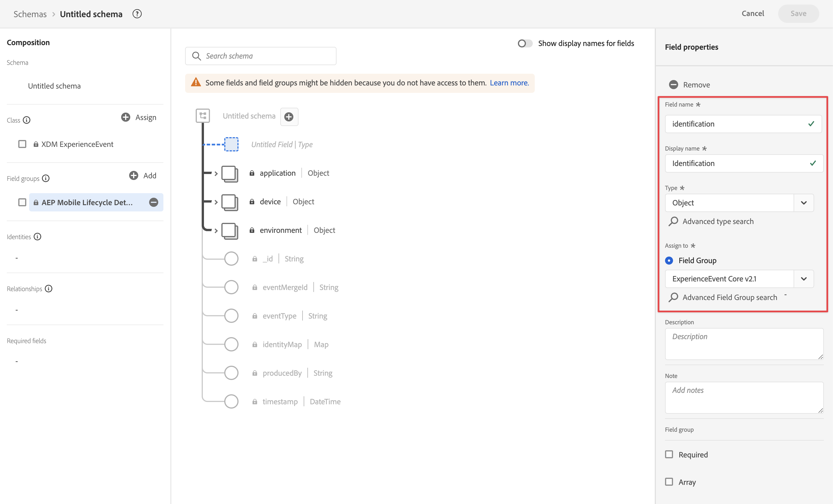Screen dimensions: 833x504
Task: Open ExperienceEvent Core v2.1 field group dropdown
Action: [804, 279]
